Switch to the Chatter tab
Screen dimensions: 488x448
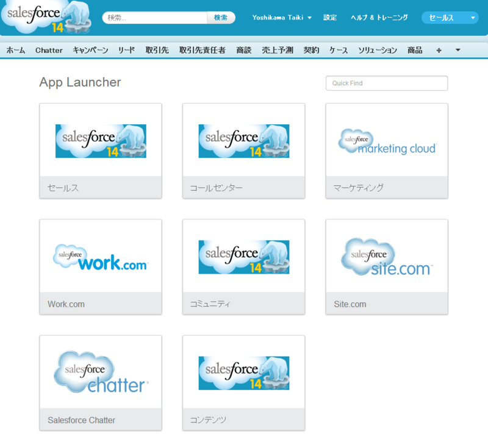click(x=49, y=50)
